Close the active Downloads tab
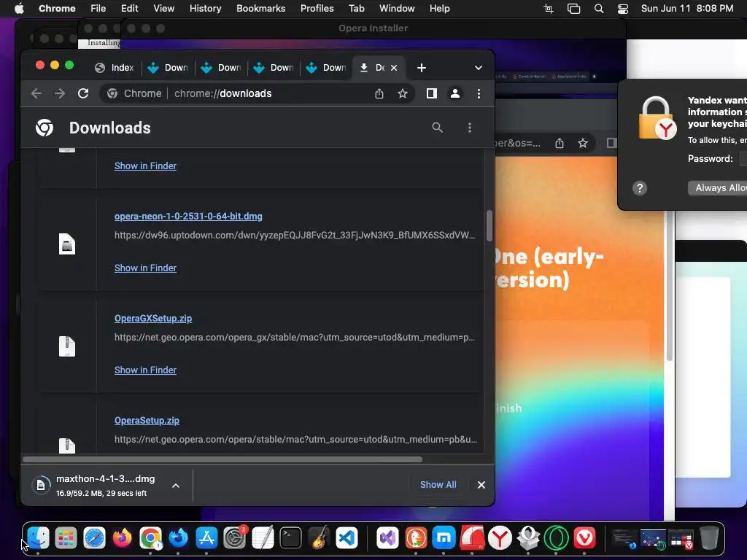This screenshot has height=560, width=747. coord(394,68)
